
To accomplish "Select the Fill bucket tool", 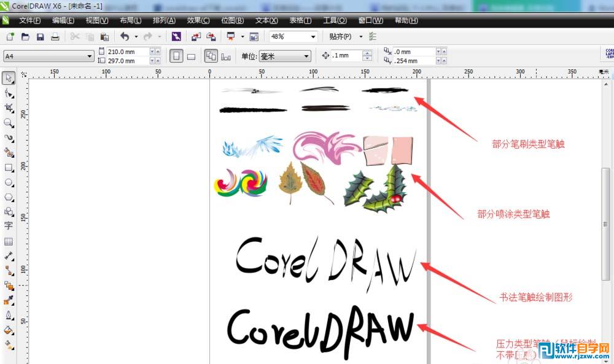I will [9, 330].
